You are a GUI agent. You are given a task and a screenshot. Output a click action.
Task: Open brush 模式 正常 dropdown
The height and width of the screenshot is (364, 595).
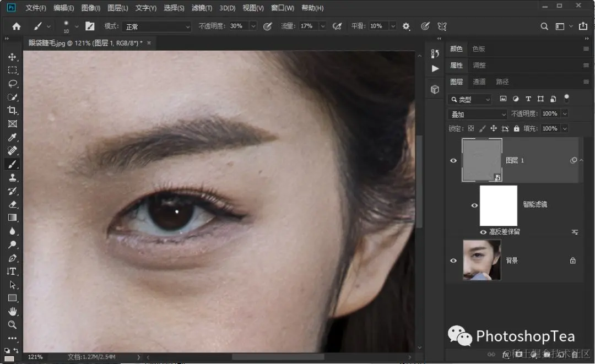[155, 26]
